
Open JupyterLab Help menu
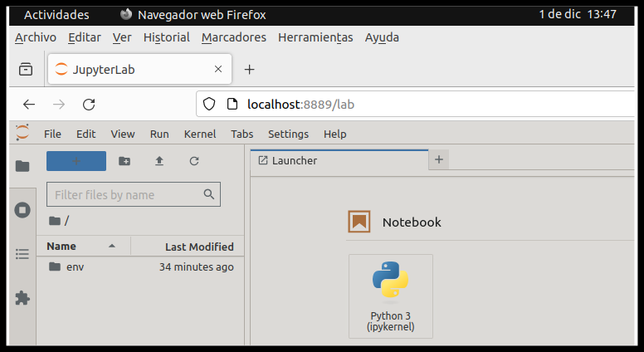click(335, 134)
